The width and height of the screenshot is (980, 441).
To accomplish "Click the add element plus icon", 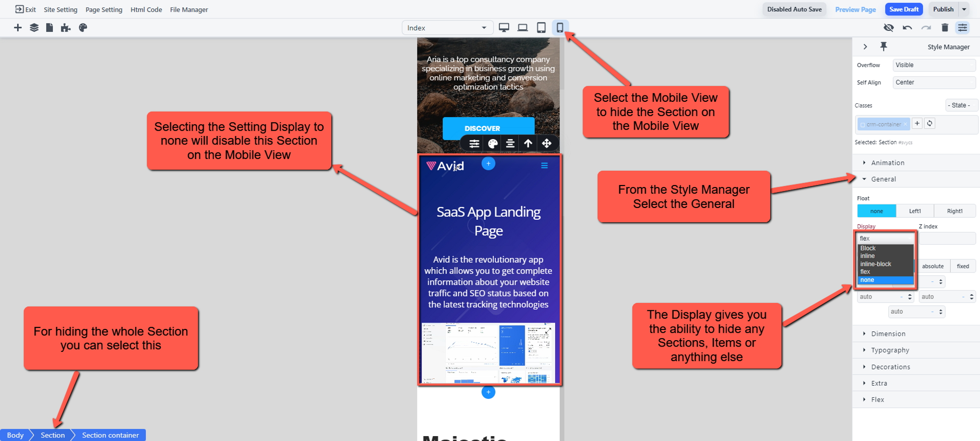I will tap(18, 28).
